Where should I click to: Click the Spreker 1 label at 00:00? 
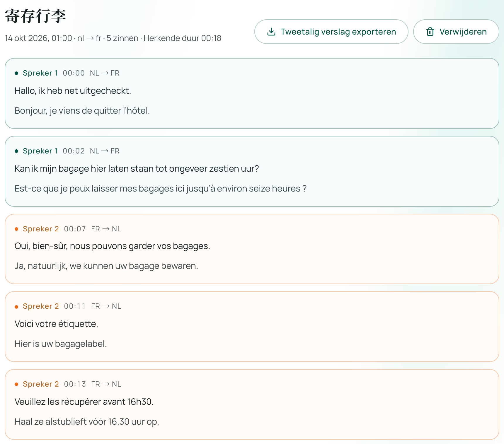(x=40, y=73)
